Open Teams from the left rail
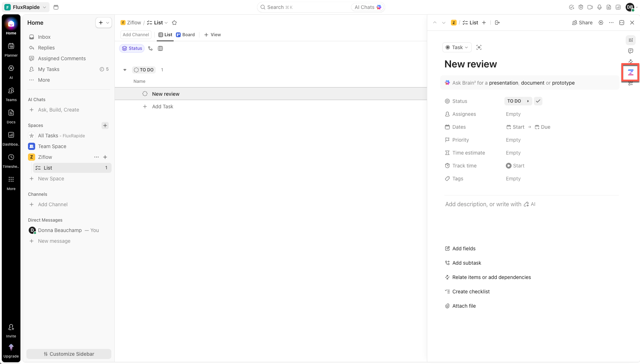640x364 pixels. (x=11, y=94)
